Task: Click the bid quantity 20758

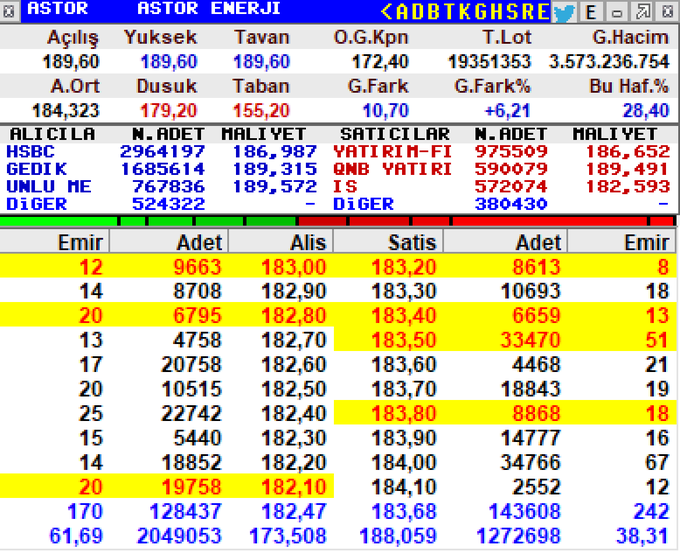Action: pyautogui.click(x=191, y=365)
